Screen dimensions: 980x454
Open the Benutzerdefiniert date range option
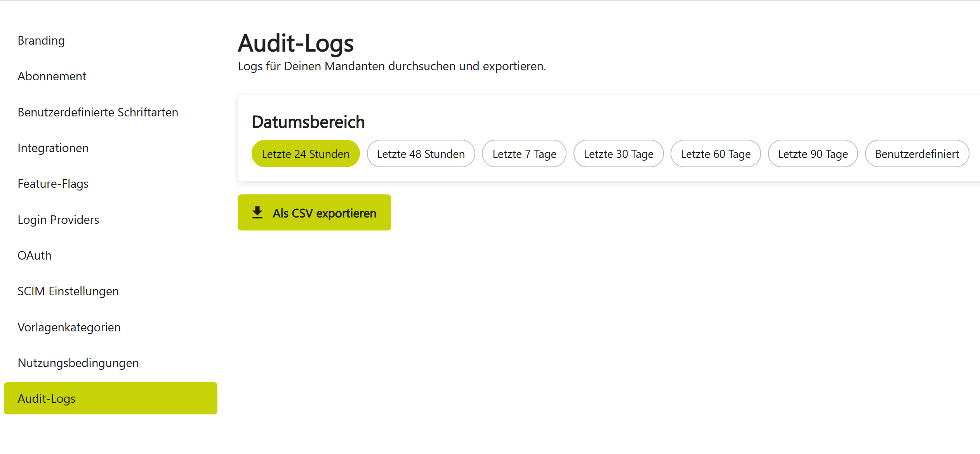point(917,154)
